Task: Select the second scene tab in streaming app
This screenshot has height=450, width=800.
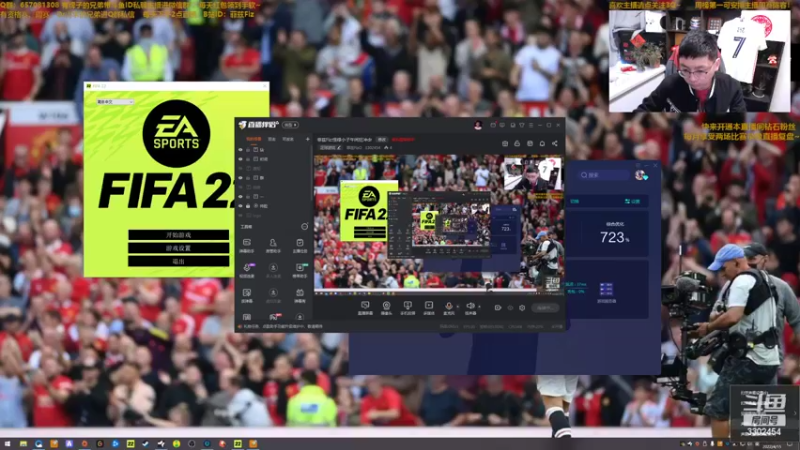Action: click(272, 139)
